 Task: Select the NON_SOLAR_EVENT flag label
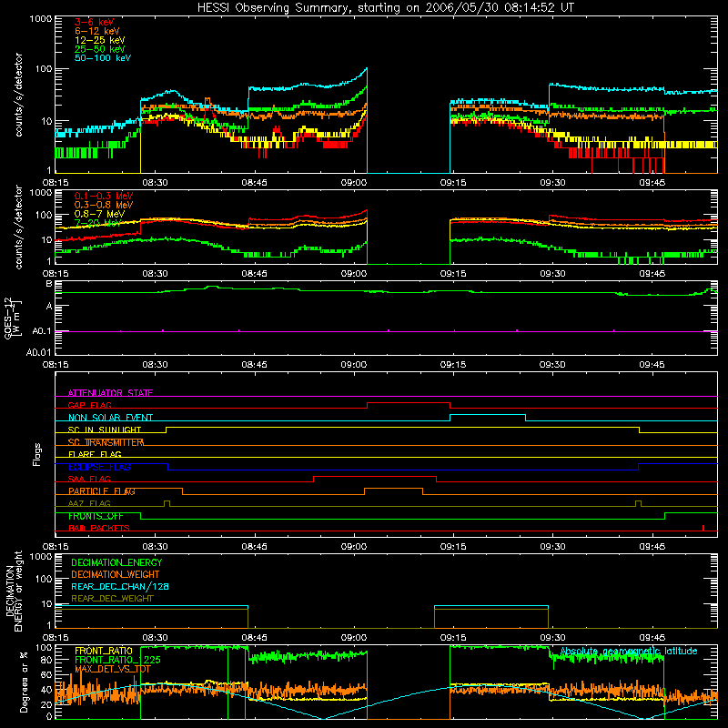(110, 418)
